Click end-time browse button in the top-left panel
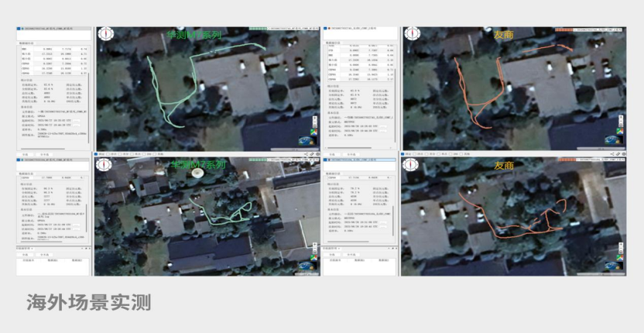Viewport: 644px width, 333px height. (77, 125)
